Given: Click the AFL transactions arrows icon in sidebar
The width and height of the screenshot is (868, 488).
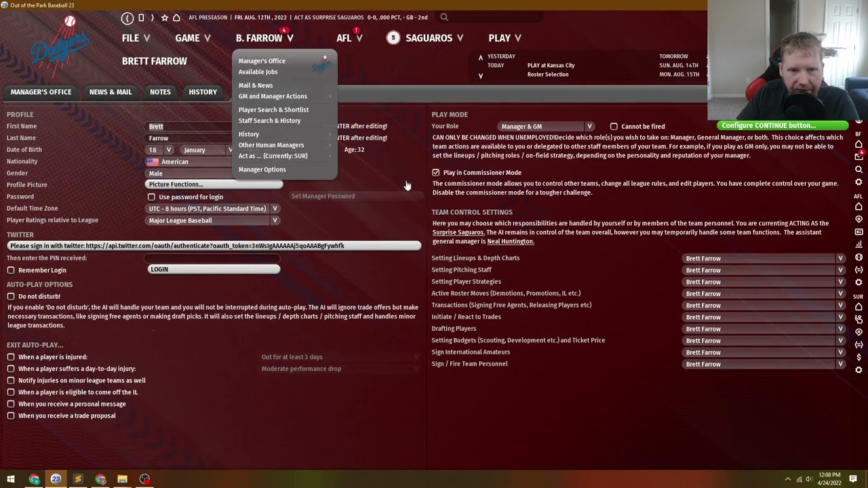Looking at the screenshot, I should pyautogui.click(x=859, y=270).
